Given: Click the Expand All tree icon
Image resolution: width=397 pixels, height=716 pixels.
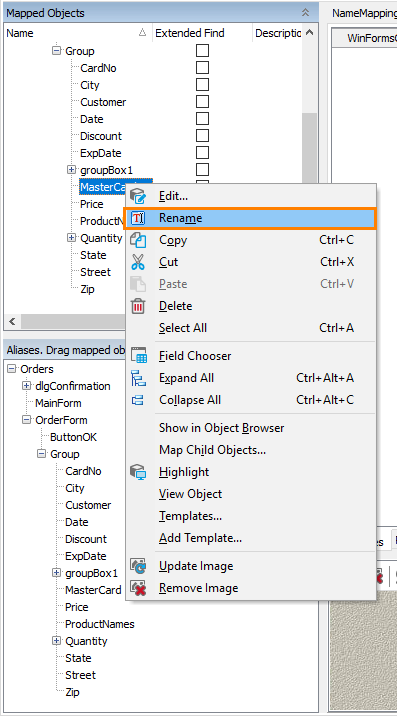Looking at the screenshot, I should click(x=138, y=378).
